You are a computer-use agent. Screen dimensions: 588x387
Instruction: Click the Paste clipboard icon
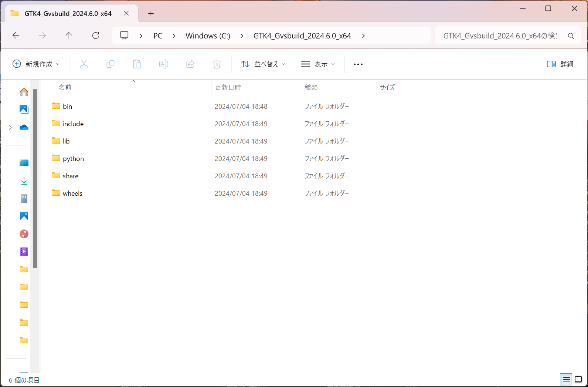point(137,64)
